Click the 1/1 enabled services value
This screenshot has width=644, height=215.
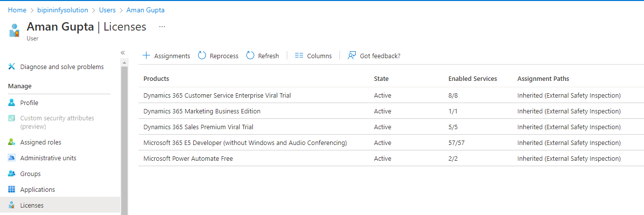pos(453,111)
